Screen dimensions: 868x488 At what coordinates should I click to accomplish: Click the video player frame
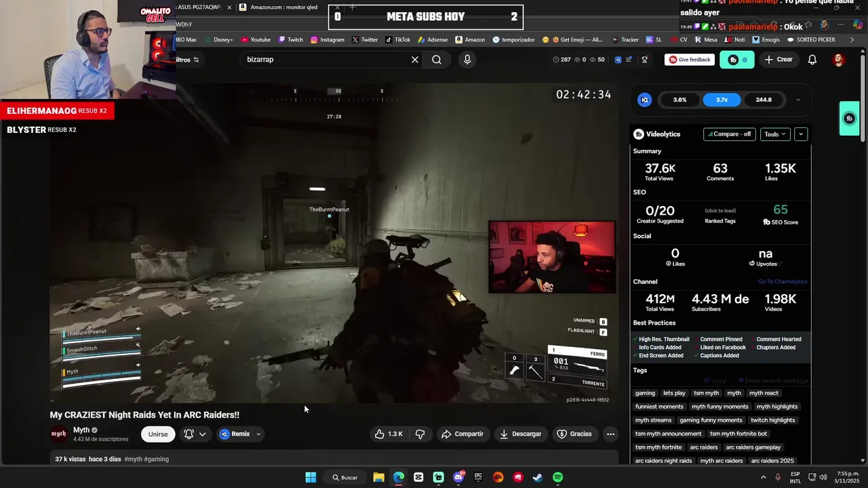click(334, 243)
